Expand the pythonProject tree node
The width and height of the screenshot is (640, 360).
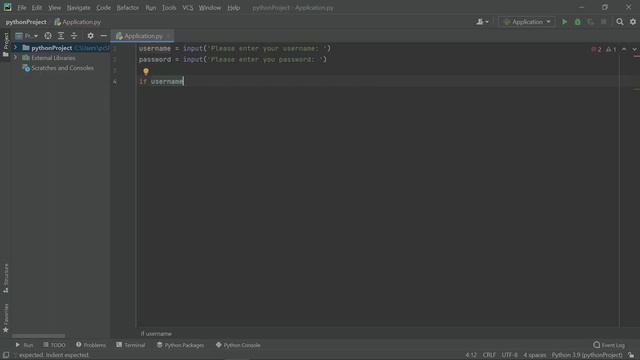click(16, 48)
